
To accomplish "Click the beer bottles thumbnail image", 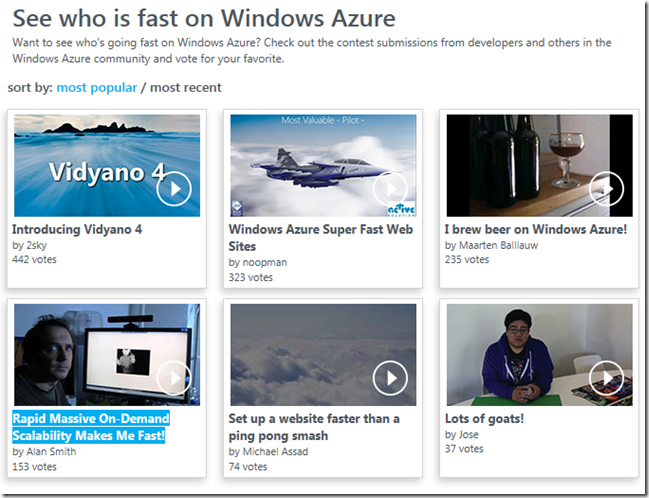I will point(539,166).
